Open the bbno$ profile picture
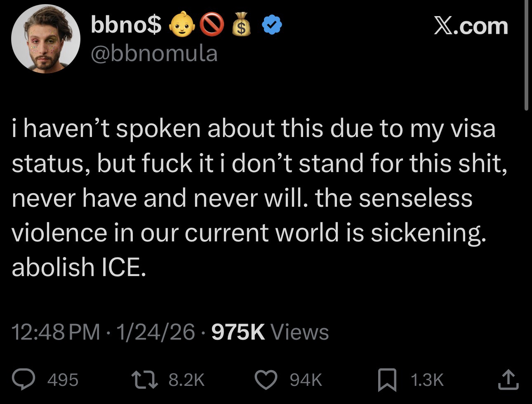 (x=45, y=39)
